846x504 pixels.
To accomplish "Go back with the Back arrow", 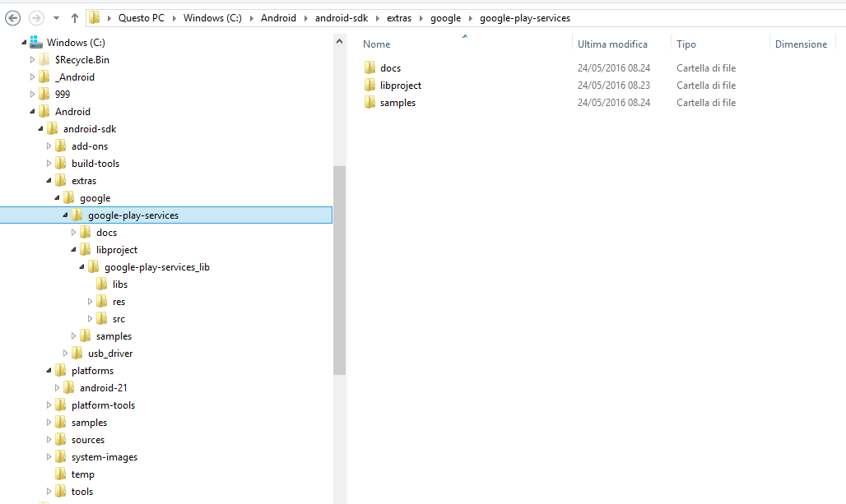I will (13, 18).
